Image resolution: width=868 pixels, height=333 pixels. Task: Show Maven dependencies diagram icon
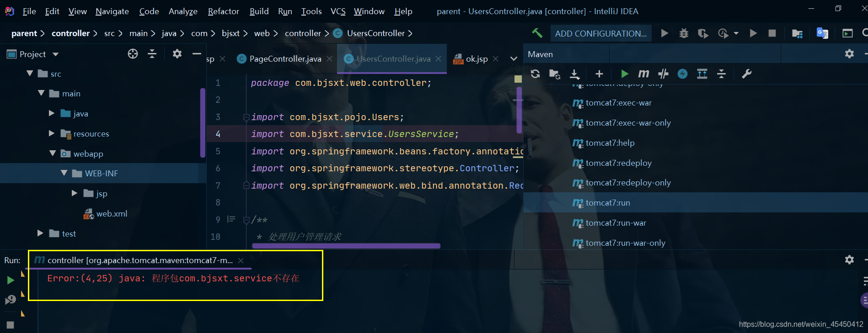[702, 74]
